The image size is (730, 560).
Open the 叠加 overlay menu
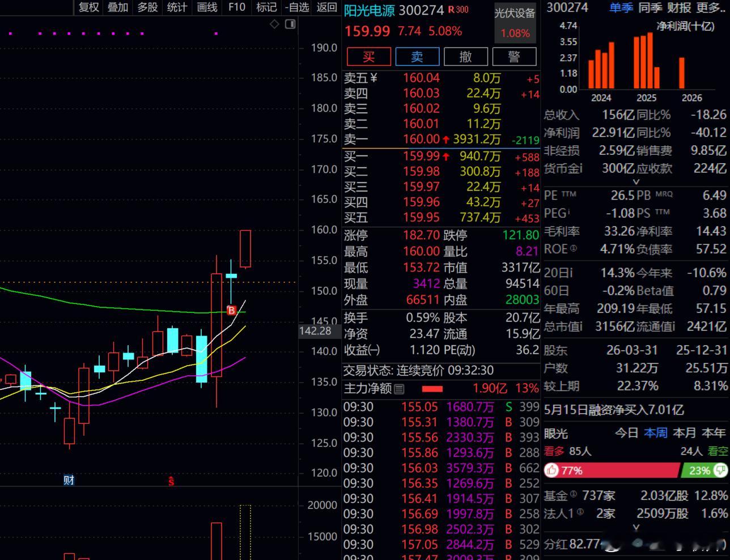tap(118, 7)
